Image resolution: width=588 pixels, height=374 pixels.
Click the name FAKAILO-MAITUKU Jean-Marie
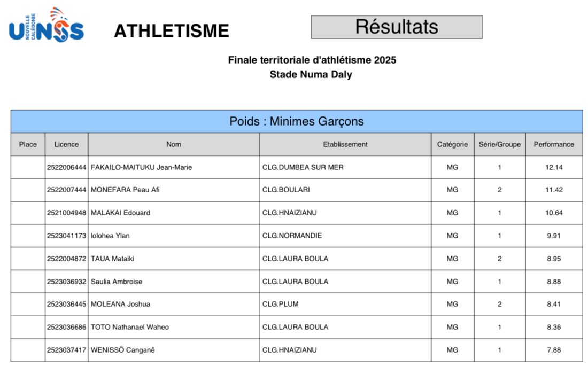141,167
